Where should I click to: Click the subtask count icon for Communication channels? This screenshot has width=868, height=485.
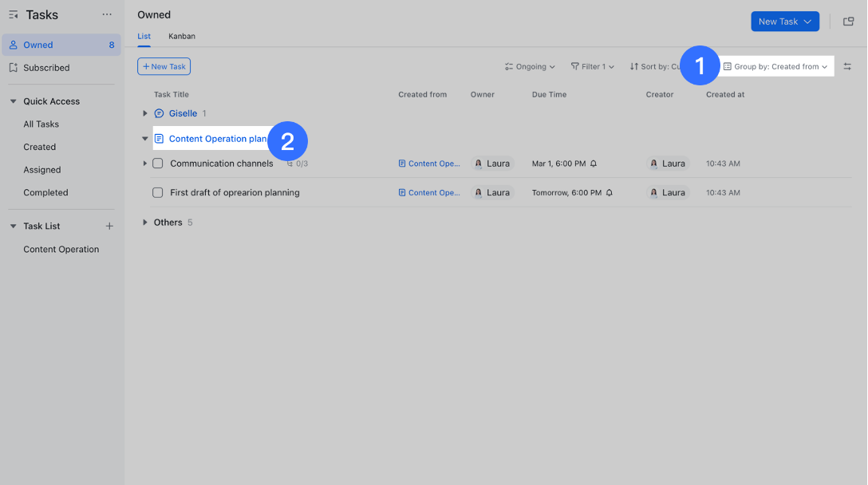point(290,164)
